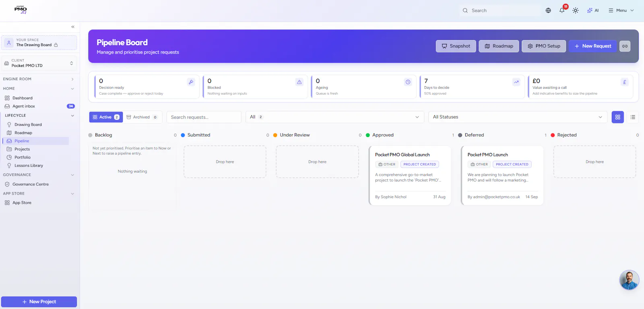Collapse the Governance section
Screen dimensions: 644x309
coord(39,175)
